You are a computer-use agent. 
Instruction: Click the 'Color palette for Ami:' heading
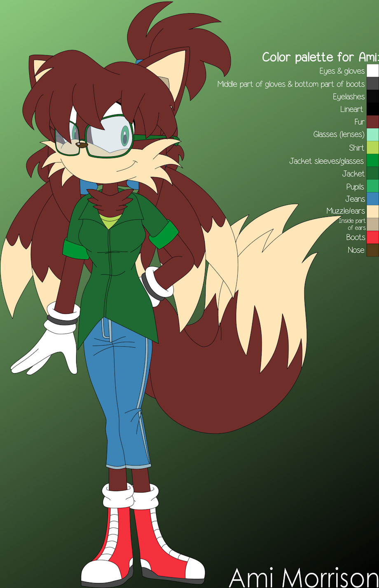(x=320, y=57)
